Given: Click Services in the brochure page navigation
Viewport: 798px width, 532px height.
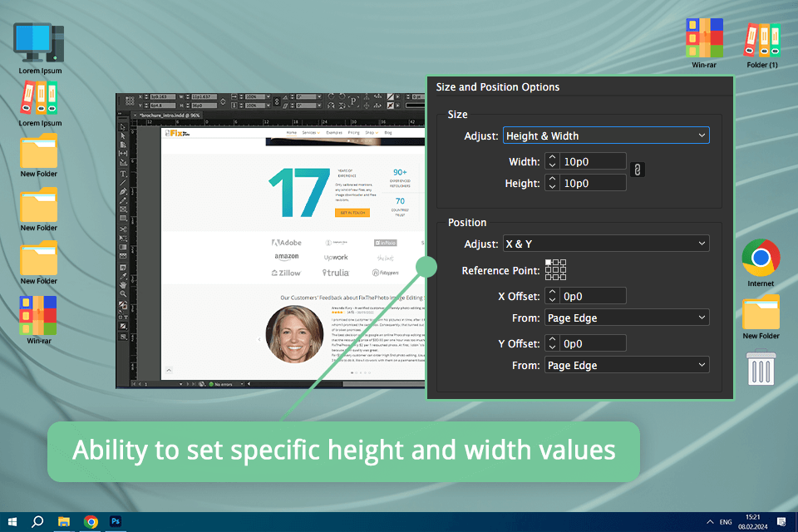Looking at the screenshot, I should 309,132.
